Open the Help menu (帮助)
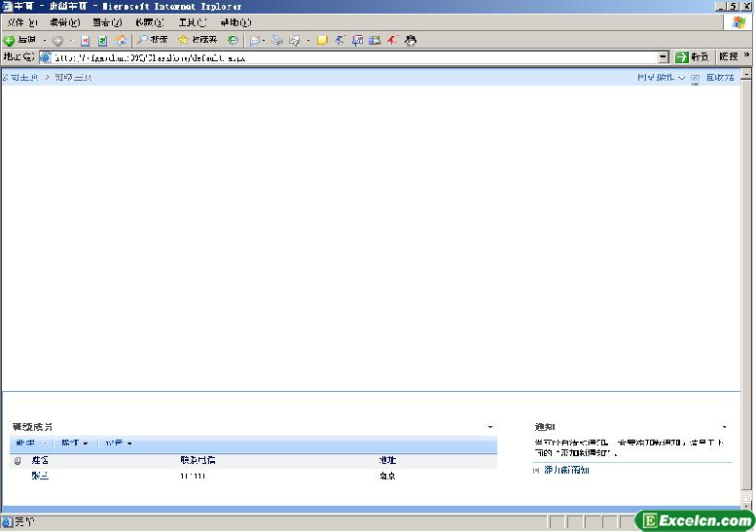 tap(235, 22)
